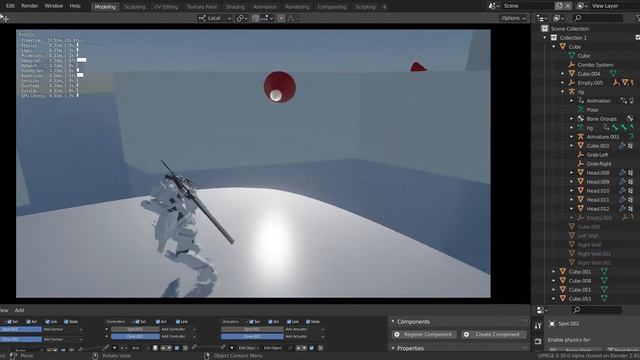Select Combo System empty icon
This screenshot has height=360, width=640.
tap(572, 65)
